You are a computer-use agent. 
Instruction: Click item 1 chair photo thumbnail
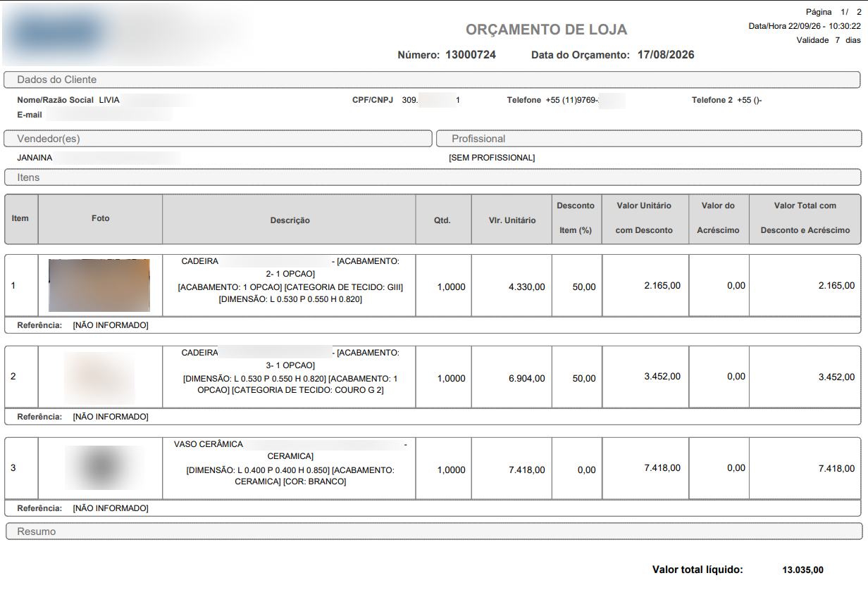(99, 285)
